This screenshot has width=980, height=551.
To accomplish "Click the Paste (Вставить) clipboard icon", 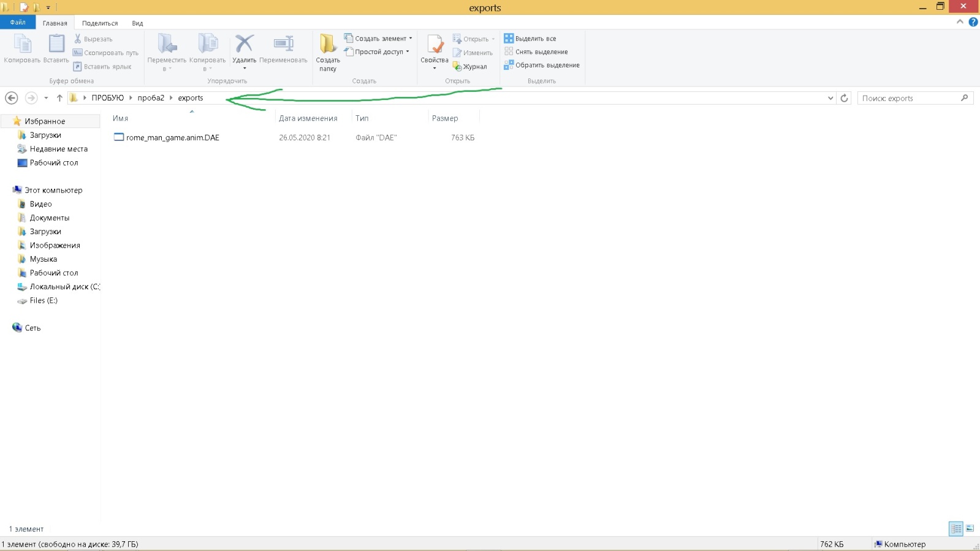I will point(56,45).
